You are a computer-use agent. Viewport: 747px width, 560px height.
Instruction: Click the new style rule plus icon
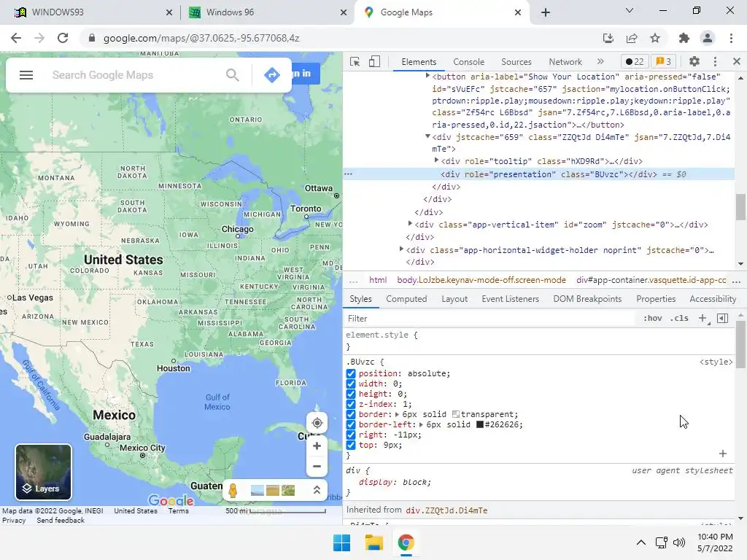click(703, 318)
